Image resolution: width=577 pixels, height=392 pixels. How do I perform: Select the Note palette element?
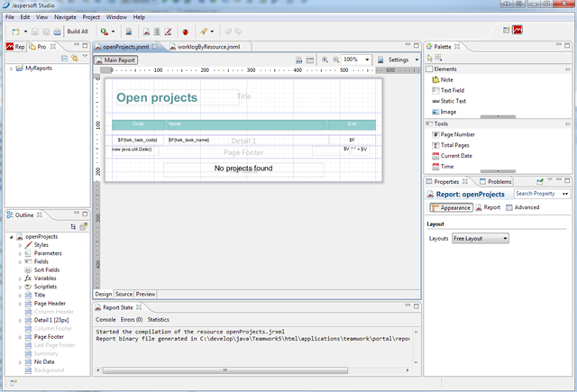(x=446, y=79)
